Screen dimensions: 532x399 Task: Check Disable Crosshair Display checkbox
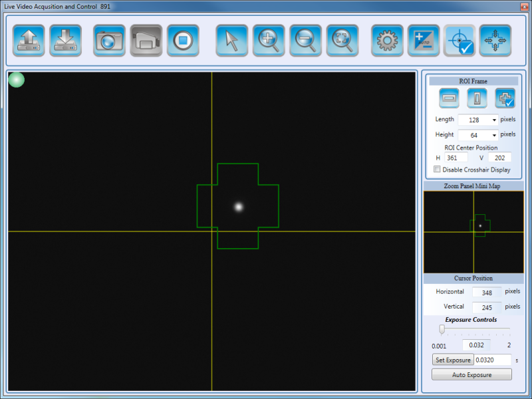[x=437, y=170]
